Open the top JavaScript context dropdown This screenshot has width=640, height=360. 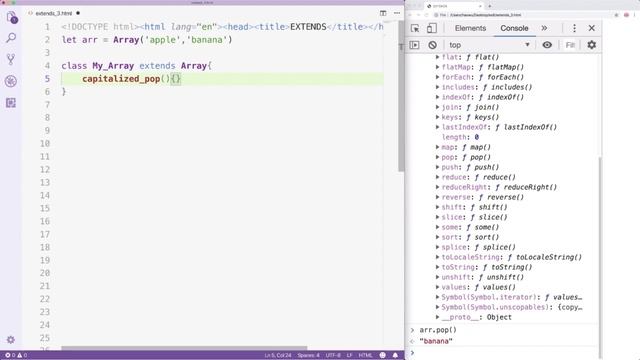click(489, 45)
